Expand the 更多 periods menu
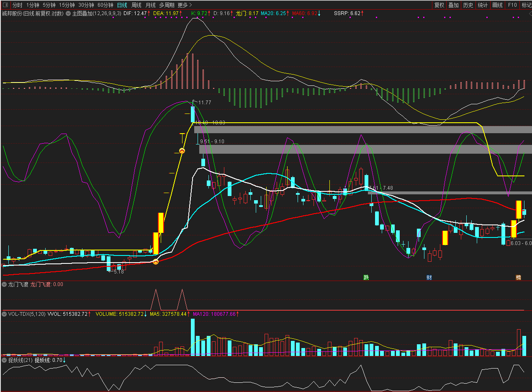 point(185,5)
